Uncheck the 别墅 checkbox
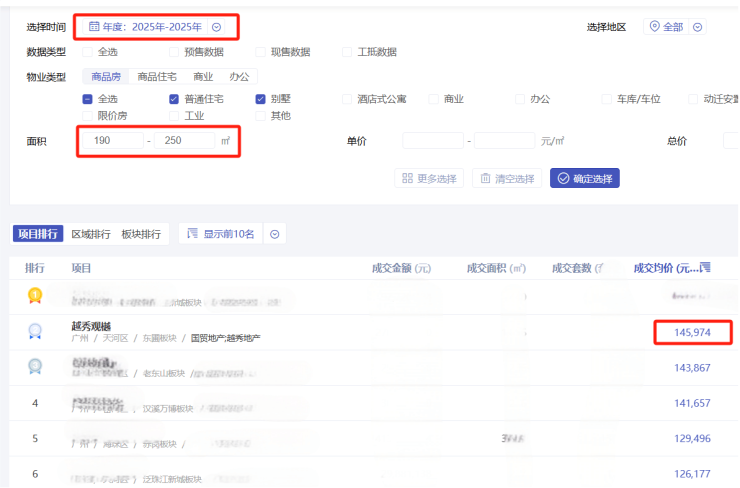Image resolution: width=740 pixels, height=488 pixels. tap(261, 99)
